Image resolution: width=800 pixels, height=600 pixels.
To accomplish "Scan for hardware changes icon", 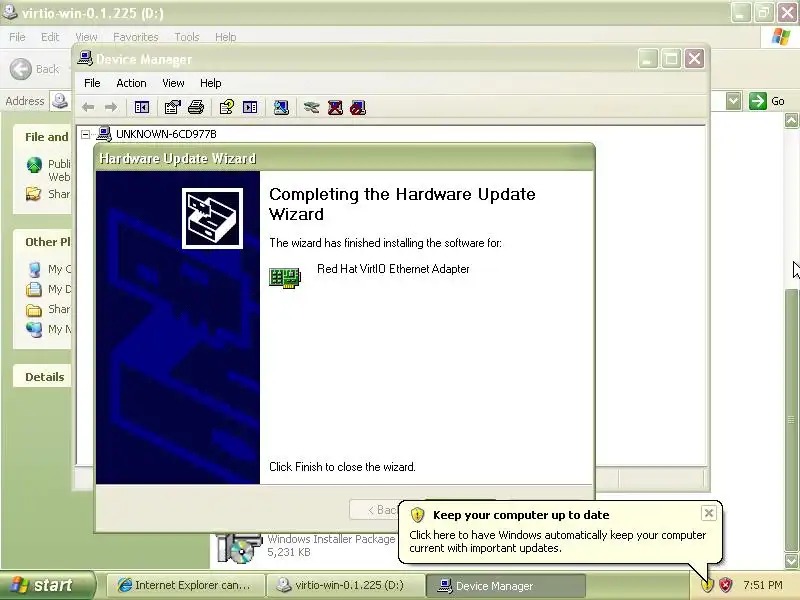I will coord(281,107).
